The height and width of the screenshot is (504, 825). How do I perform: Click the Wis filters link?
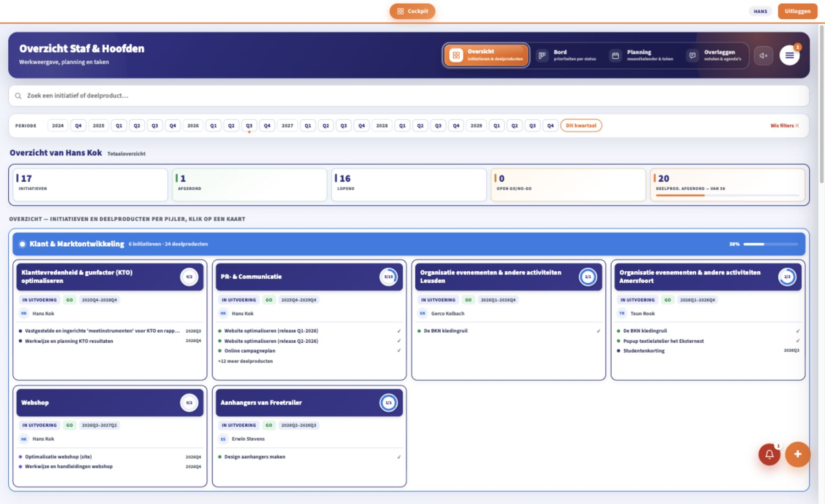(x=784, y=126)
